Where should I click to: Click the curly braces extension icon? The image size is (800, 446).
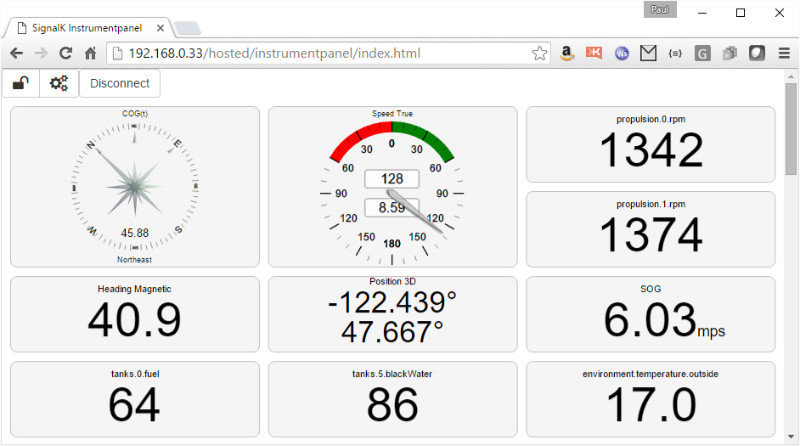(675, 53)
